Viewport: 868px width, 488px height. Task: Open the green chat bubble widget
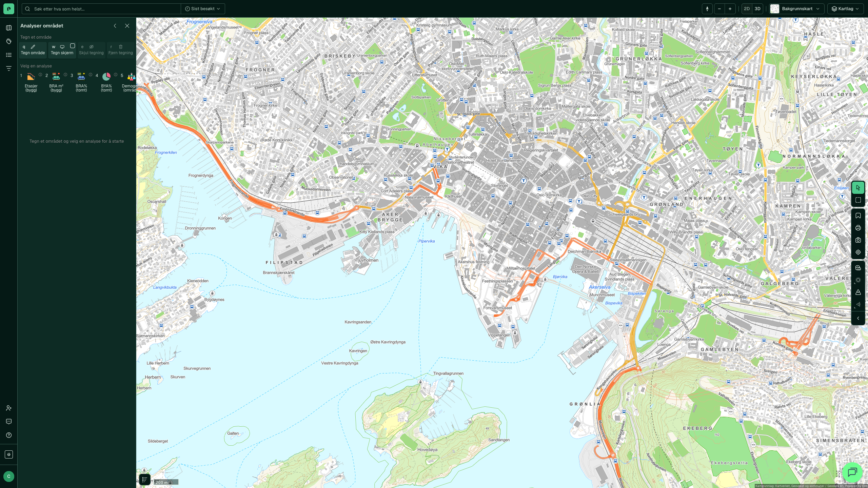pos(852,472)
